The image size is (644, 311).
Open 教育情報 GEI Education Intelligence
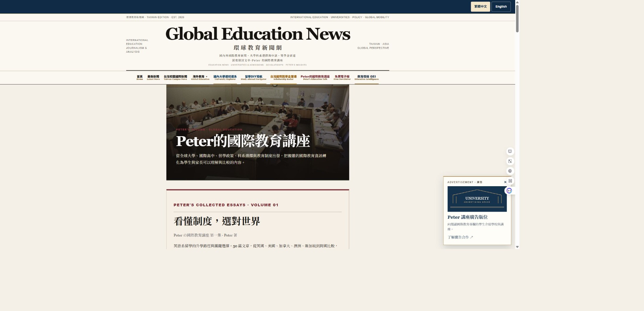tap(367, 77)
